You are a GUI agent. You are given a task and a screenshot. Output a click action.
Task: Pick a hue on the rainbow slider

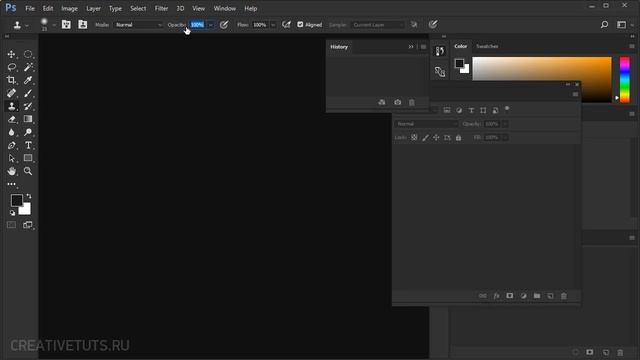point(624,80)
